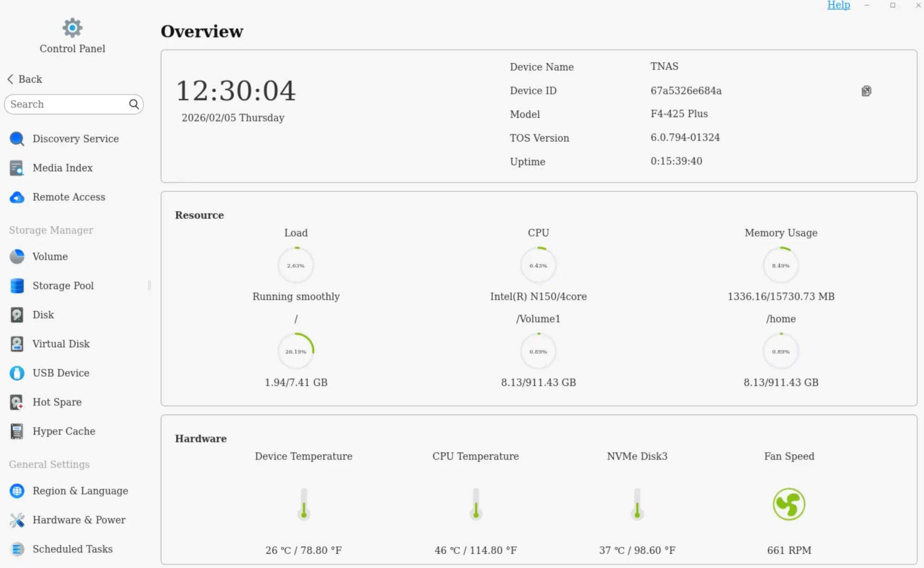Click the CPU usage circular gauge
The image size is (924, 568).
coord(538,265)
